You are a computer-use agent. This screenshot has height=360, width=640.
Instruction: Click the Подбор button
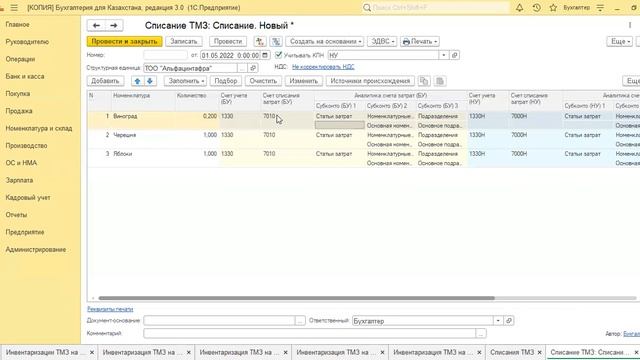[226, 81]
